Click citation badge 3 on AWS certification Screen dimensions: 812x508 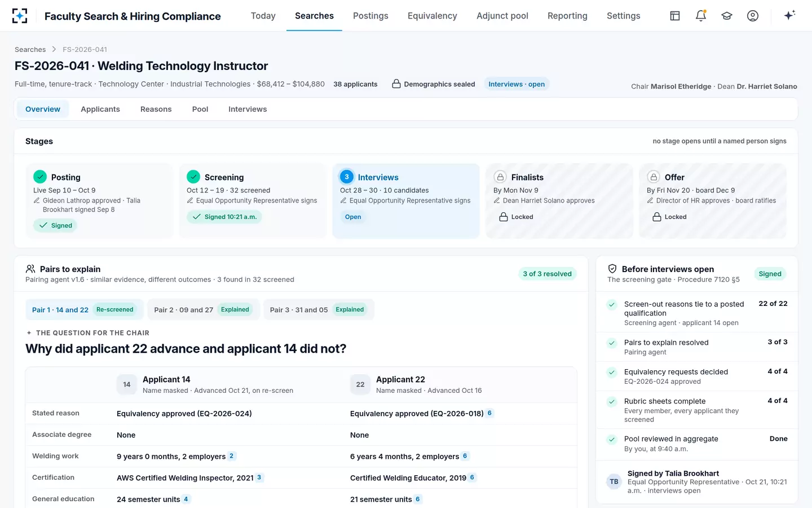[259, 478]
